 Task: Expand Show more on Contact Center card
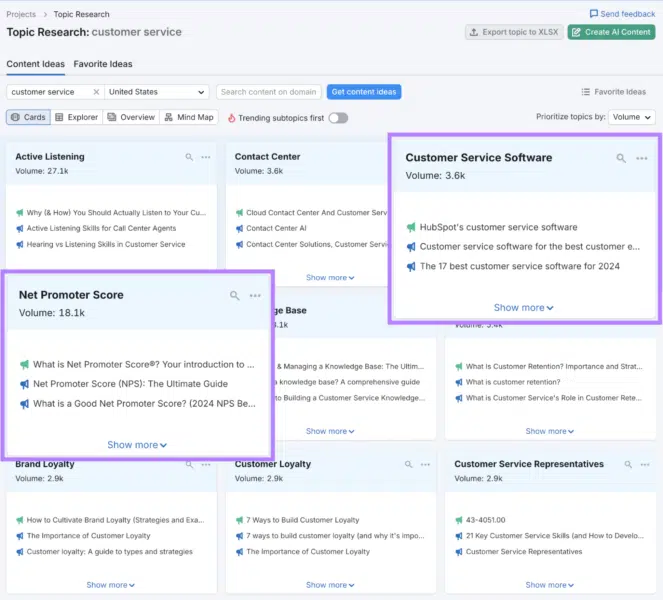tap(330, 278)
